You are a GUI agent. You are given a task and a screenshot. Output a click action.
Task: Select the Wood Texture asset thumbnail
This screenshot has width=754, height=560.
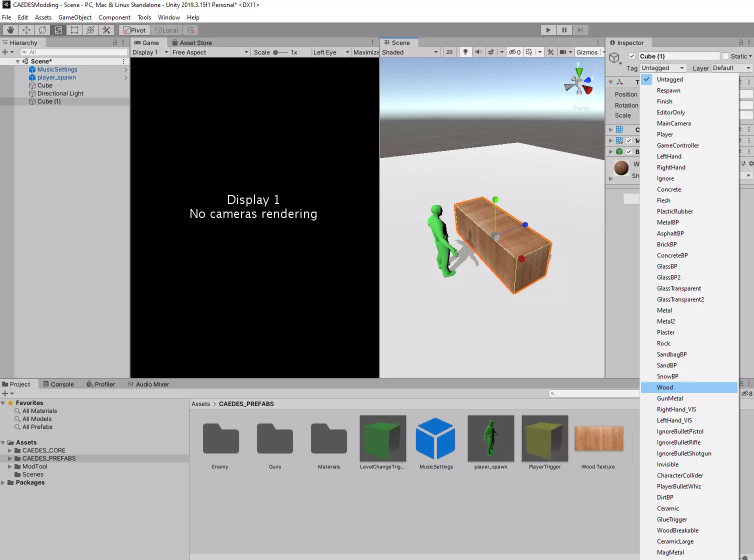(x=598, y=439)
